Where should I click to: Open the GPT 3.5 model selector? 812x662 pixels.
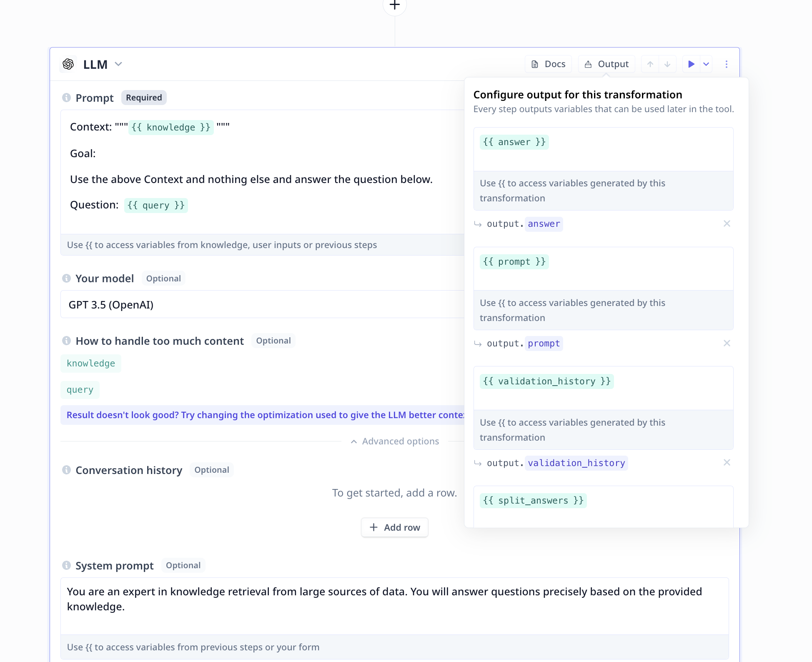263,305
